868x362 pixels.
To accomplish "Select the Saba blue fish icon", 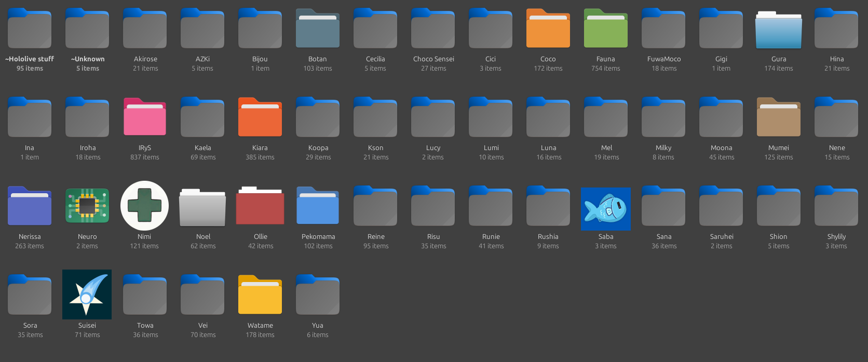I will pyautogui.click(x=606, y=209).
